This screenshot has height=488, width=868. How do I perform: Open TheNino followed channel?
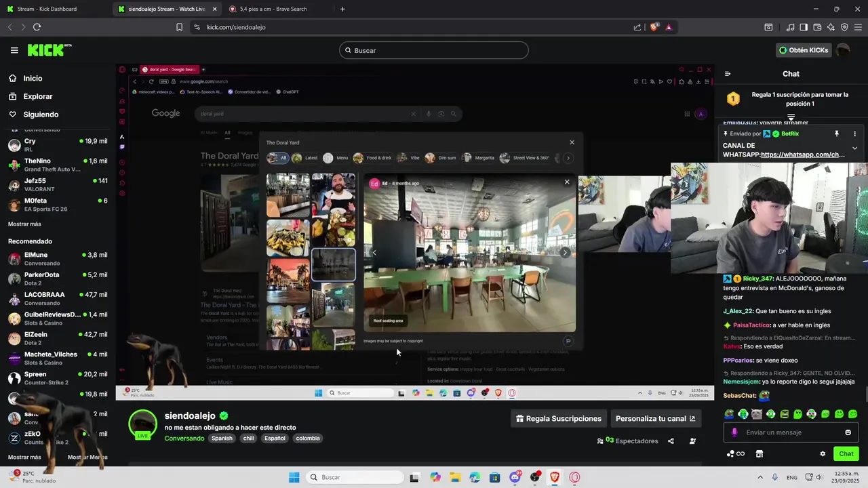[x=58, y=165]
